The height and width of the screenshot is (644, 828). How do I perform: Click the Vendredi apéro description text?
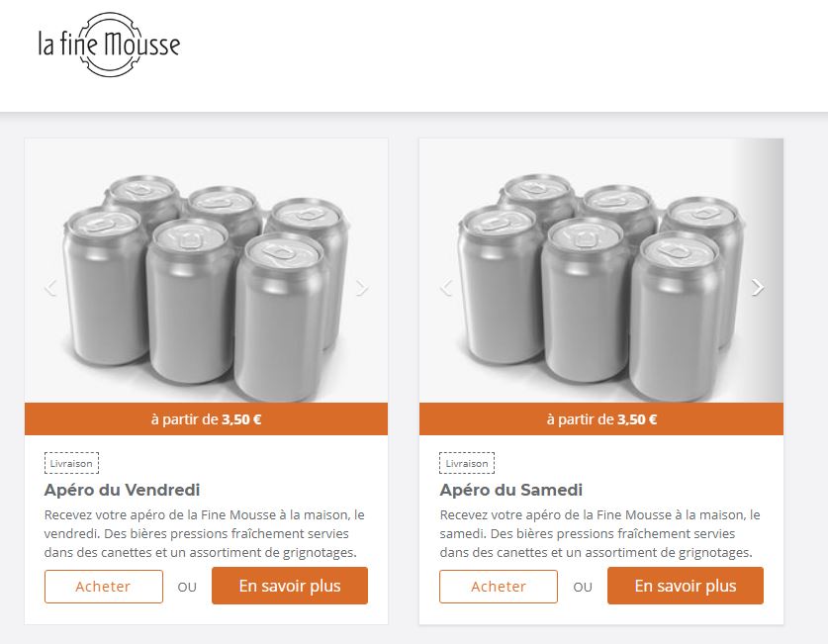tap(205, 533)
